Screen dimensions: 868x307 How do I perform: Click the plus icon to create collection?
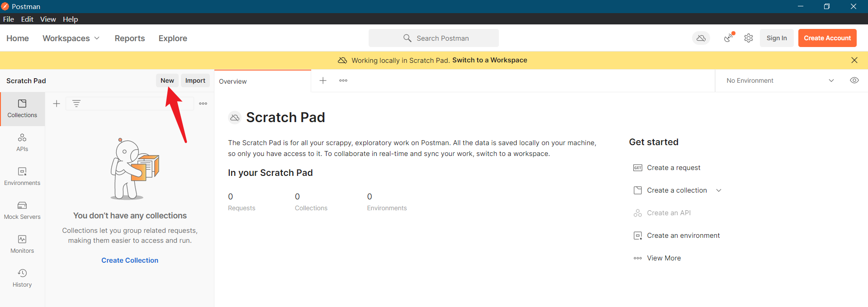[x=57, y=104]
